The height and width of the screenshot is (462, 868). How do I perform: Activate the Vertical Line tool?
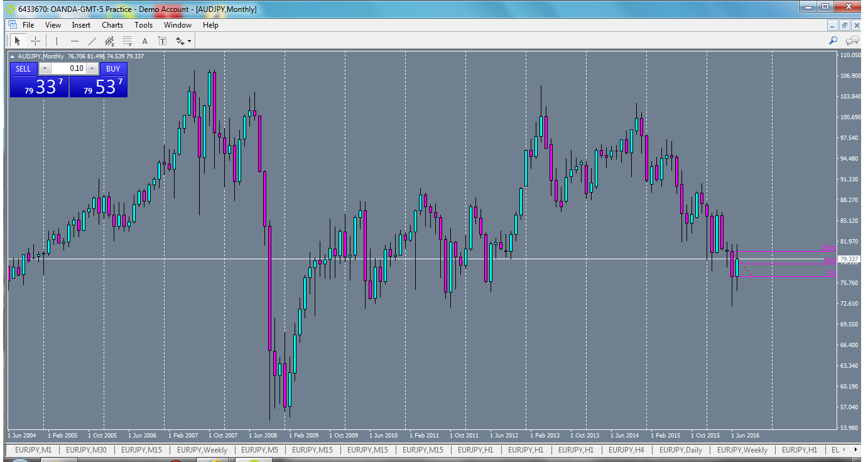click(x=57, y=40)
